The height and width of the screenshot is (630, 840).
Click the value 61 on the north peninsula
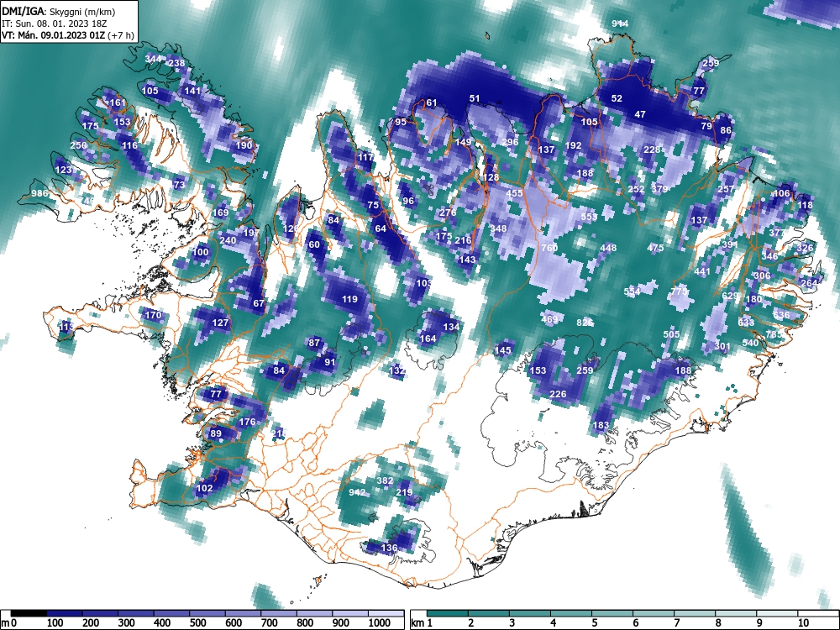(x=431, y=102)
